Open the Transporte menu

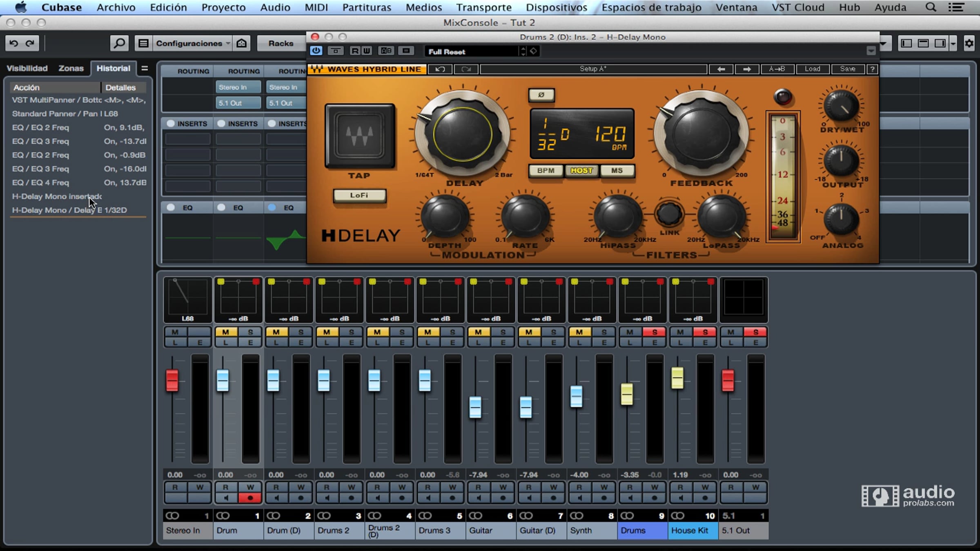pyautogui.click(x=483, y=7)
